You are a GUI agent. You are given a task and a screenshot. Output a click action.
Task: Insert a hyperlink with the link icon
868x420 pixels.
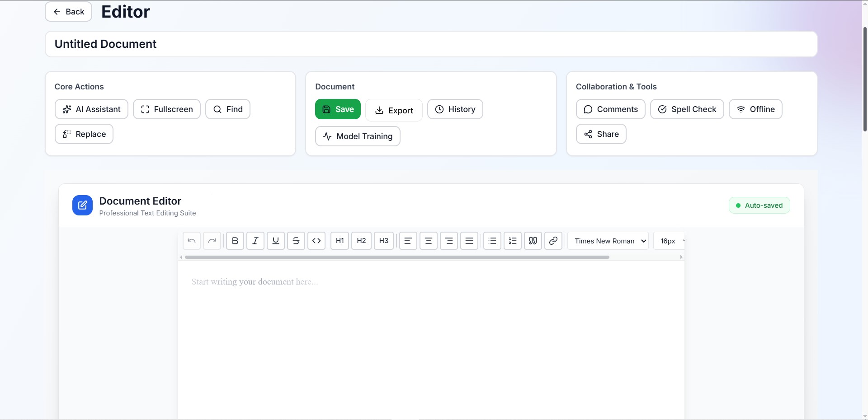point(553,241)
